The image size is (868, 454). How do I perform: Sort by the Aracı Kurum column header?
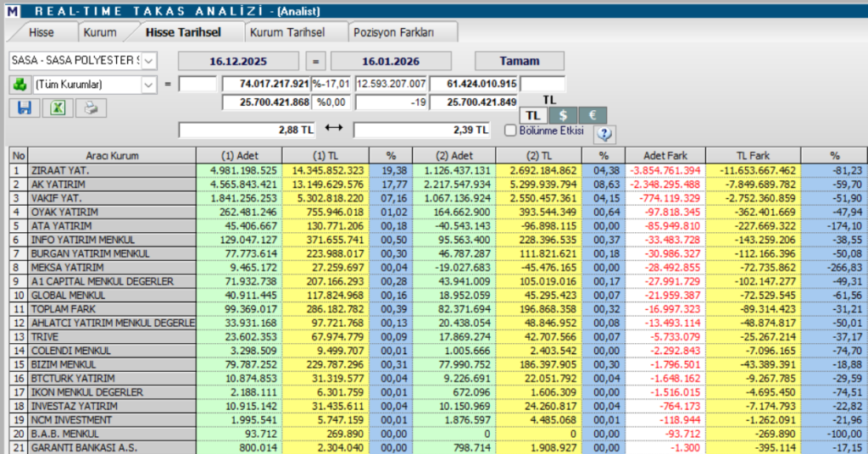112,155
